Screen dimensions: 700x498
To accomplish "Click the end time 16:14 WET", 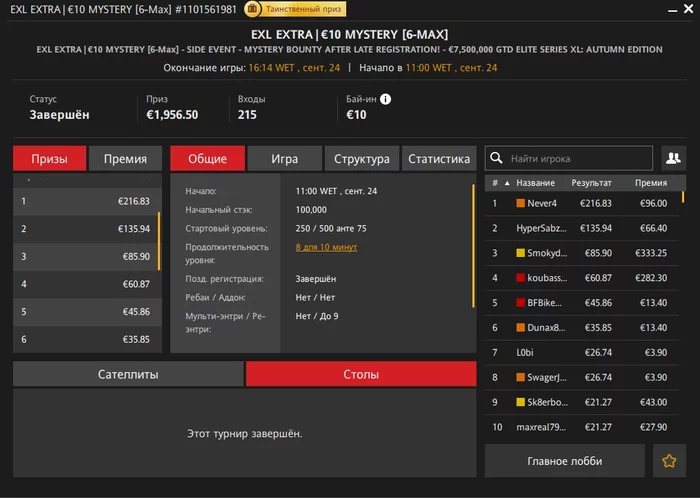I will tap(271, 68).
